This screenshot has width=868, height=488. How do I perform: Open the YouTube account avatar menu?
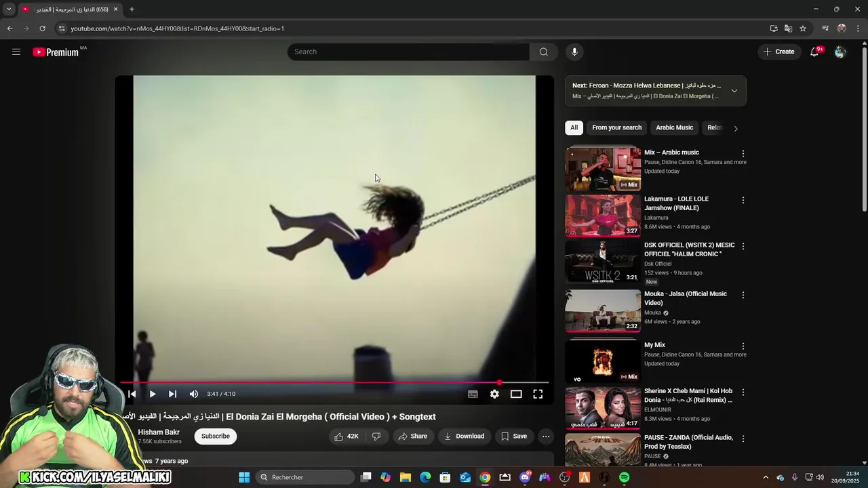pyautogui.click(x=840, y=52)
